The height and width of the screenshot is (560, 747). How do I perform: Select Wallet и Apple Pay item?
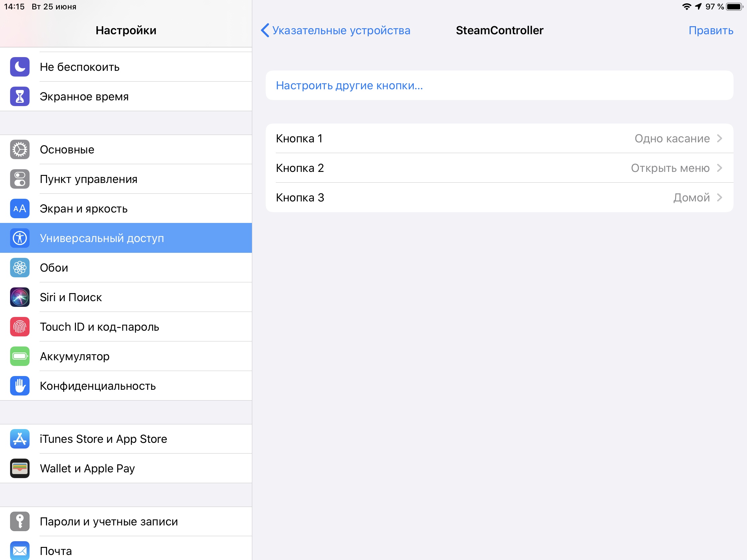tap(87, 469)
